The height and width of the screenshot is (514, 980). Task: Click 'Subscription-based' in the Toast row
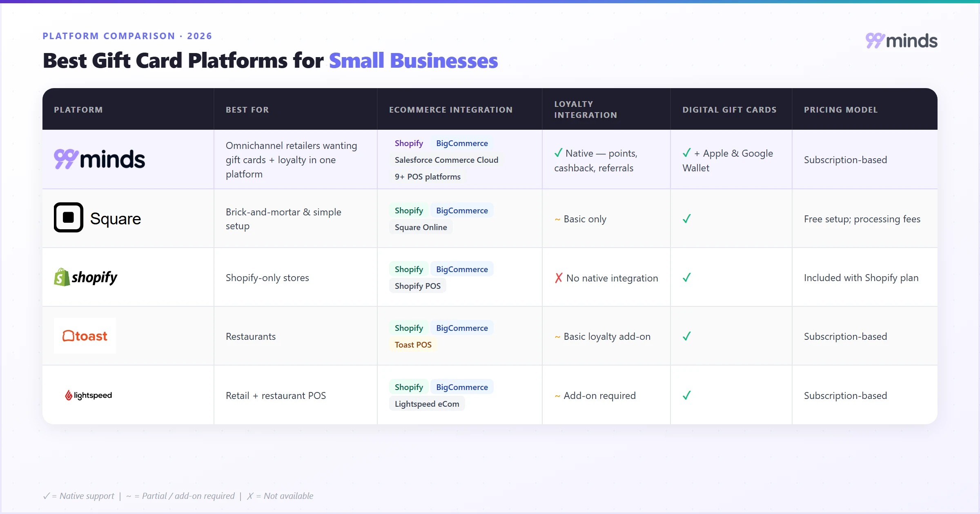pyautogui.click(x=845, y=337)
